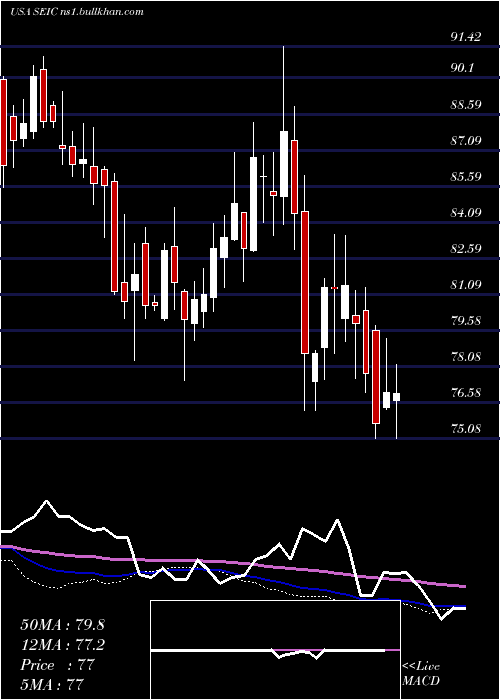This screenshot has height=700, width=500.
Task: Click the 87.09 price axis label
Action: point(466,141)
